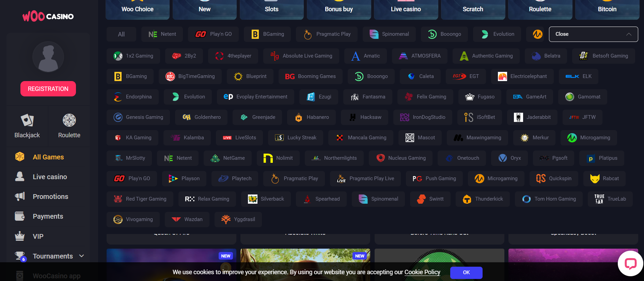Select the ATMOSFERA provider
This screenshot has height=281, width=644.
(x=420, y=56)
